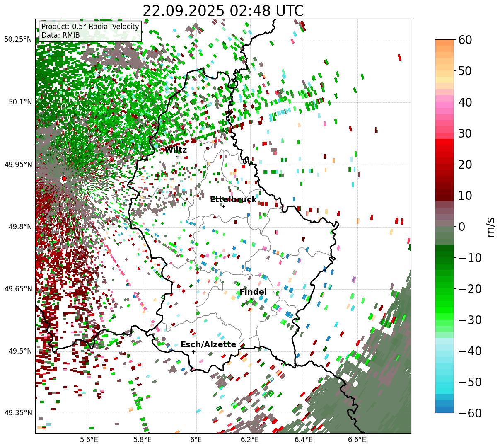Click the red radar site marker
500x448 pixels.
coord(64,179)
